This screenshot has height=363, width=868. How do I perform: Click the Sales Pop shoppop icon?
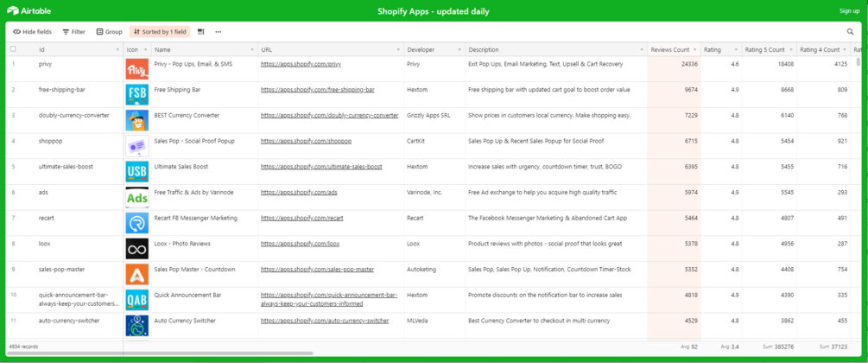136,146
